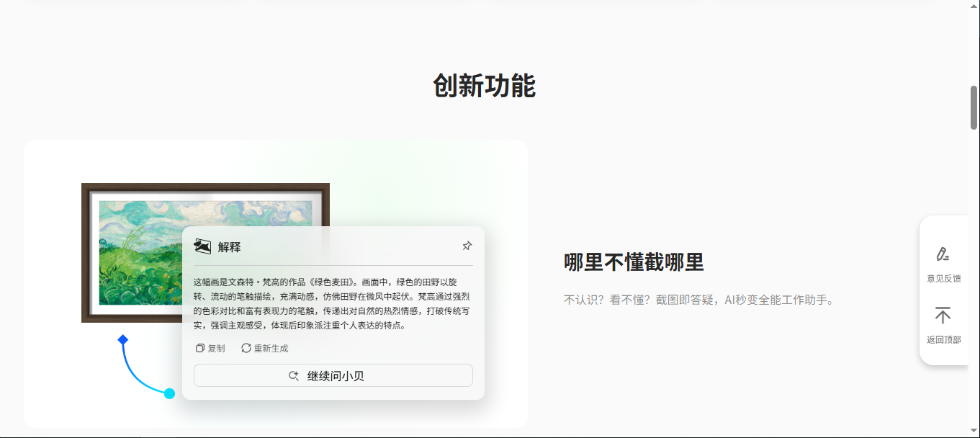Click the 返回顶部 label
The width and height of the screenshot is (980, 438).
coord(943,340)
